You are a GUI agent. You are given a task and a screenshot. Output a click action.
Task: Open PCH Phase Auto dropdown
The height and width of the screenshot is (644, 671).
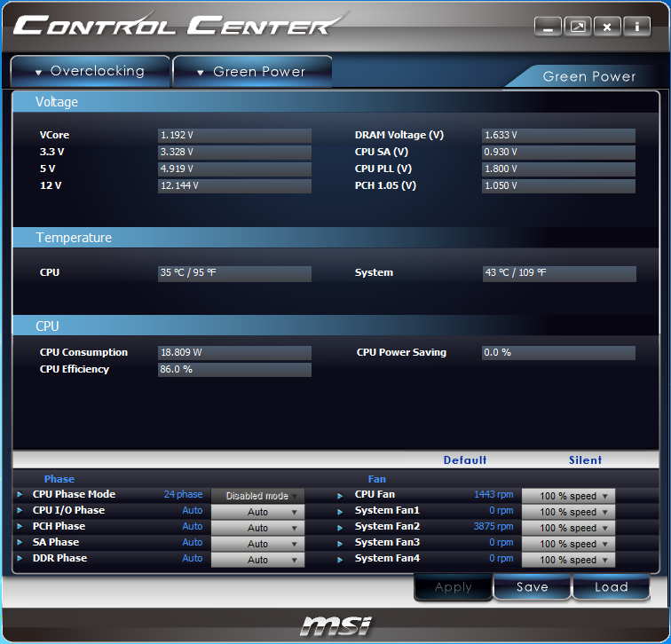(x=257, y=528)
